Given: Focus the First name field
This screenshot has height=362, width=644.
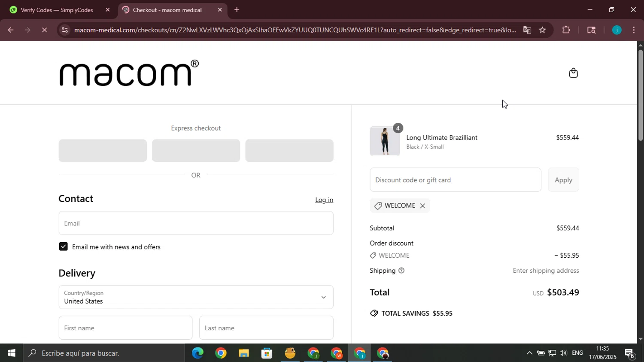Looking at the screenshot, I should point(125,328).
